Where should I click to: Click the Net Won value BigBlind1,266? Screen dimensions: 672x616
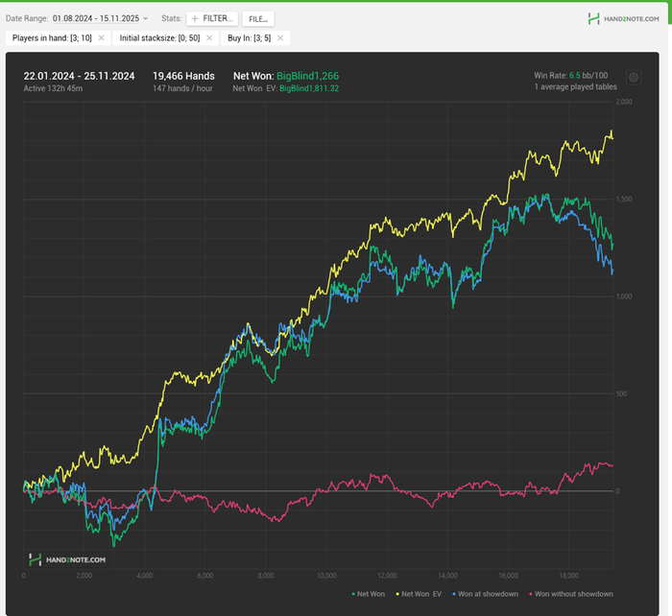pyautogui.click(x=308, y=76)
